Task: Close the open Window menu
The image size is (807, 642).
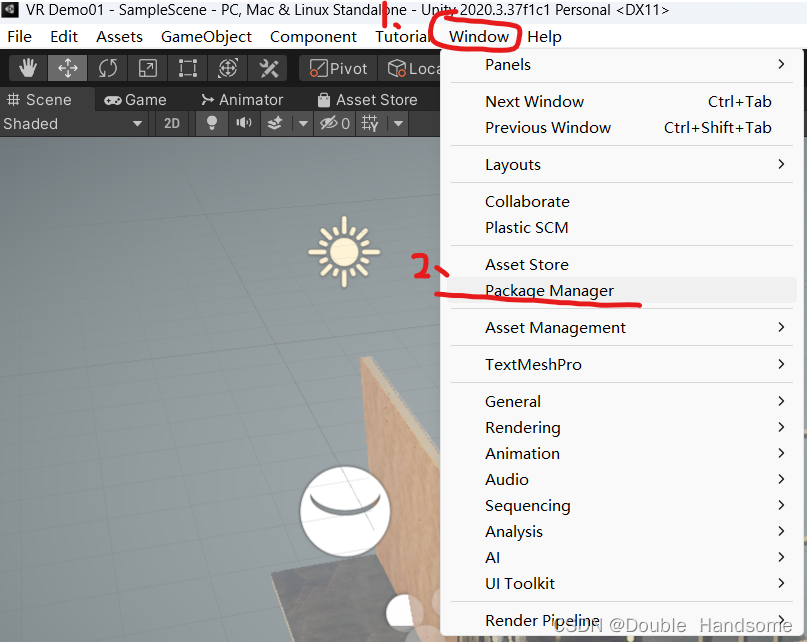Action: tap(479, 37)
